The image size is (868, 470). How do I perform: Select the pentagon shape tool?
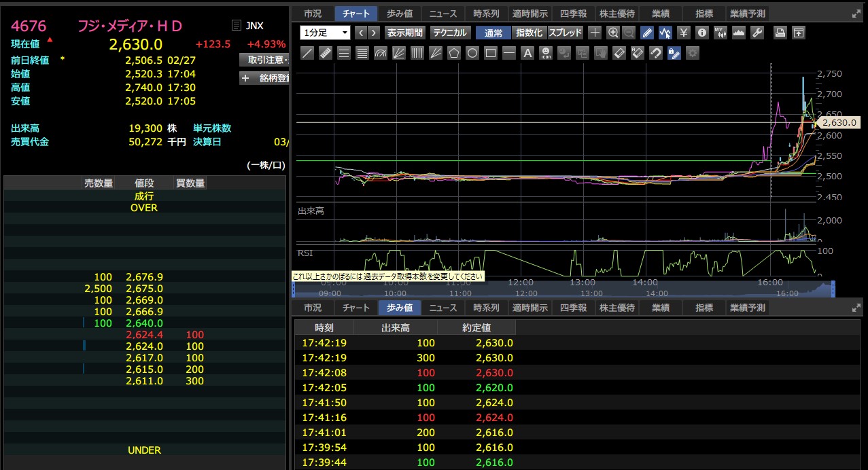point(454,53)
